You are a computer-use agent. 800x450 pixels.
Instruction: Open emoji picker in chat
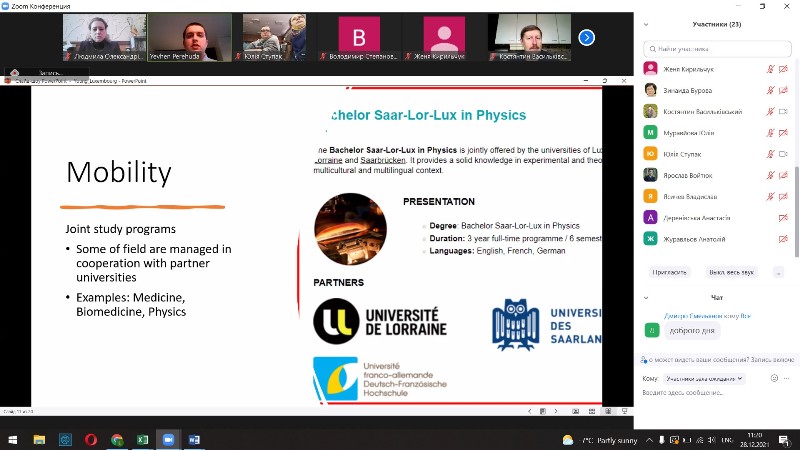point(774,379)
